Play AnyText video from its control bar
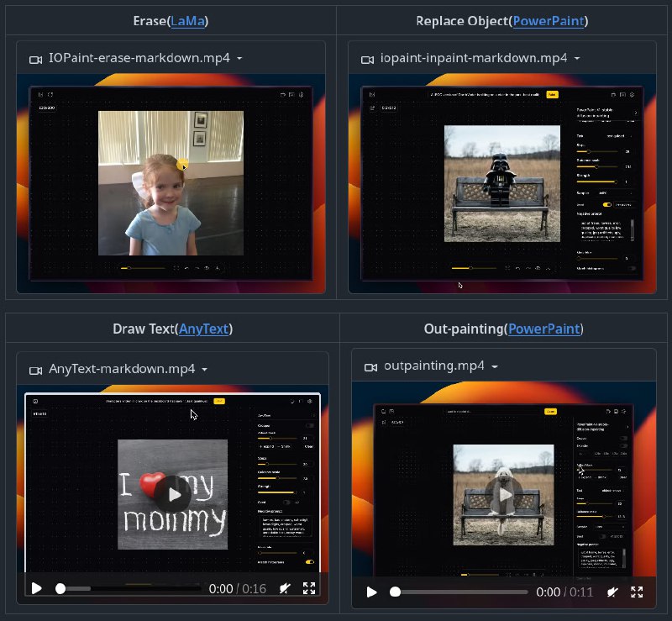The height and width of the screenshot is (621, 672). pos(37,588)
